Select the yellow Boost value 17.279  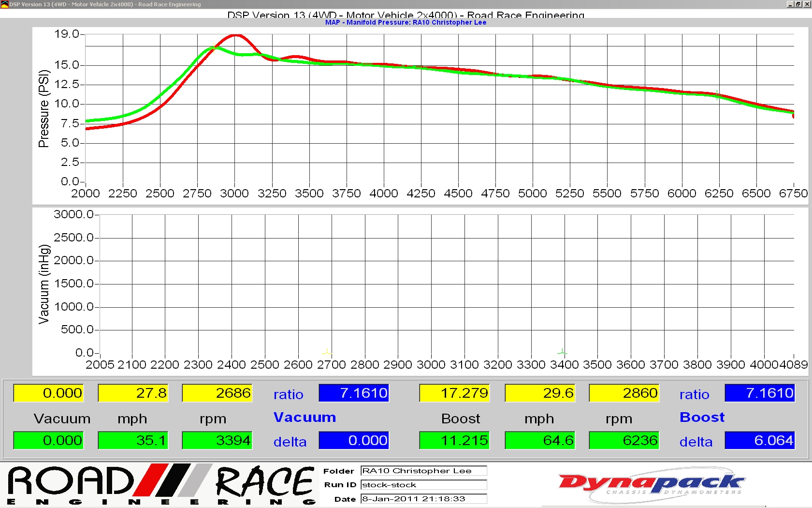pyautogui.click(x=455, y=393)
